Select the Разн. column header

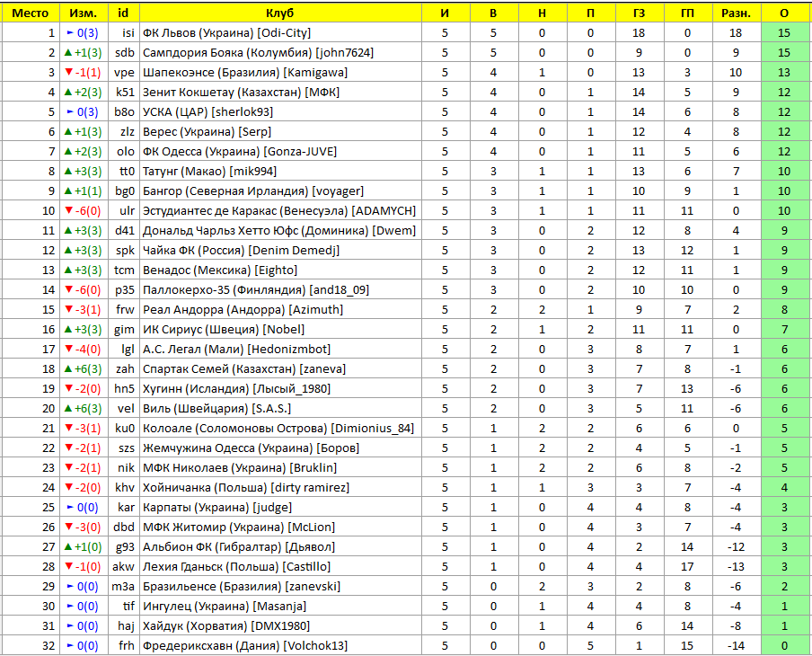tap(736, 13)
